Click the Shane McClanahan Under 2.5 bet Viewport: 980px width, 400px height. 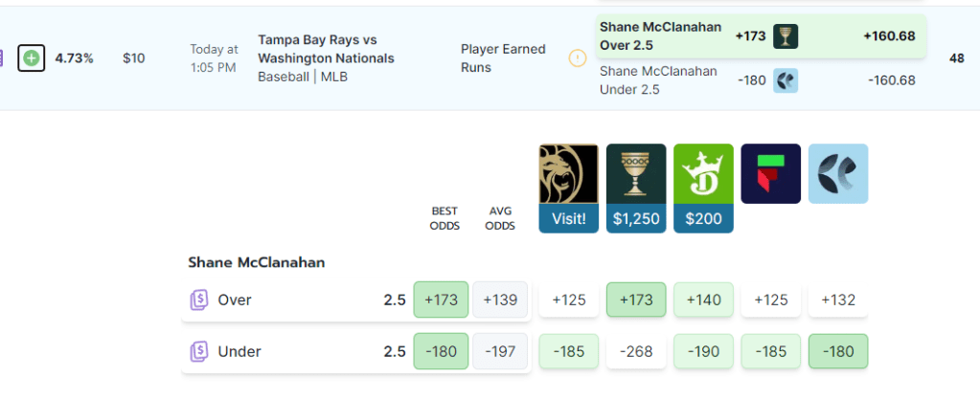pyautogui.click(x=658, y=80)
